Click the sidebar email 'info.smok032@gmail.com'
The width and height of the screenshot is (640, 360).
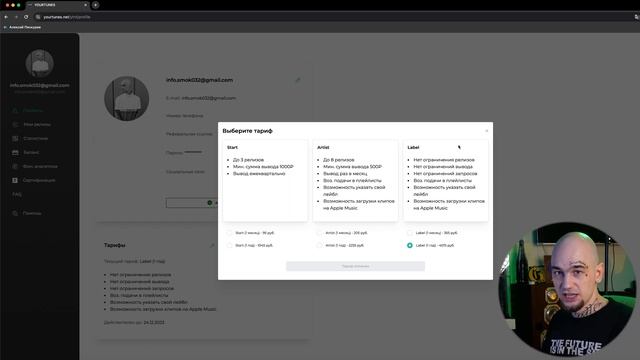[40, 85]
